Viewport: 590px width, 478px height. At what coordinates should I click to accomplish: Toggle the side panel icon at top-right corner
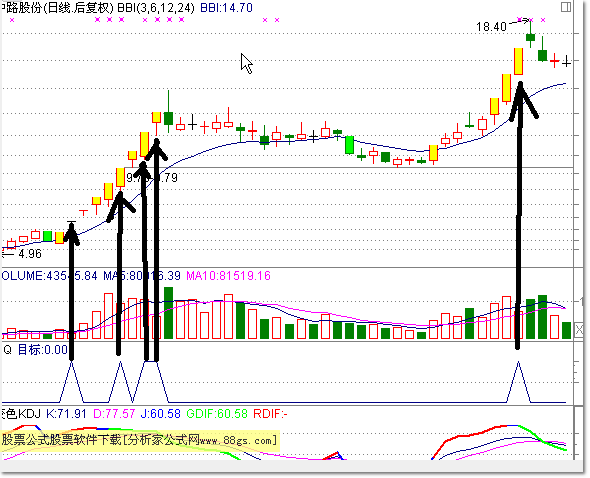click(x=566, y=7)
